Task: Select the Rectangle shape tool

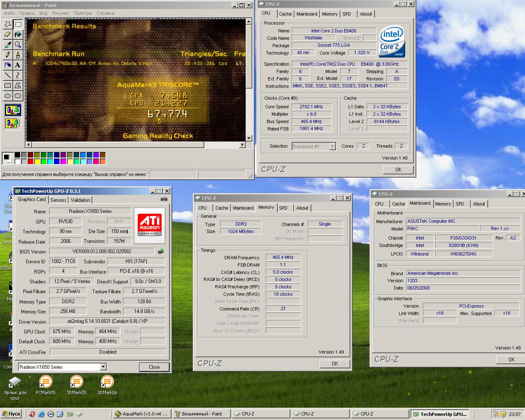Action: pyautogui.click(x=7, y=86)
